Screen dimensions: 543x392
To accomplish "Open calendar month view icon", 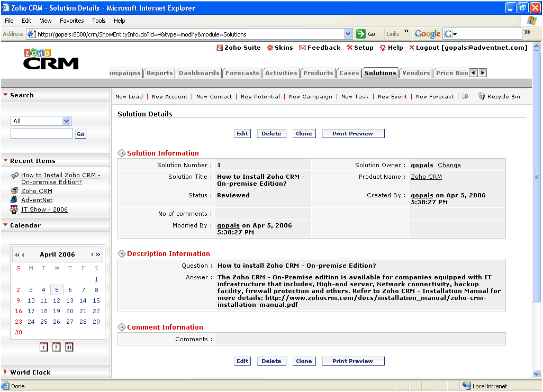I will [69, 347].
